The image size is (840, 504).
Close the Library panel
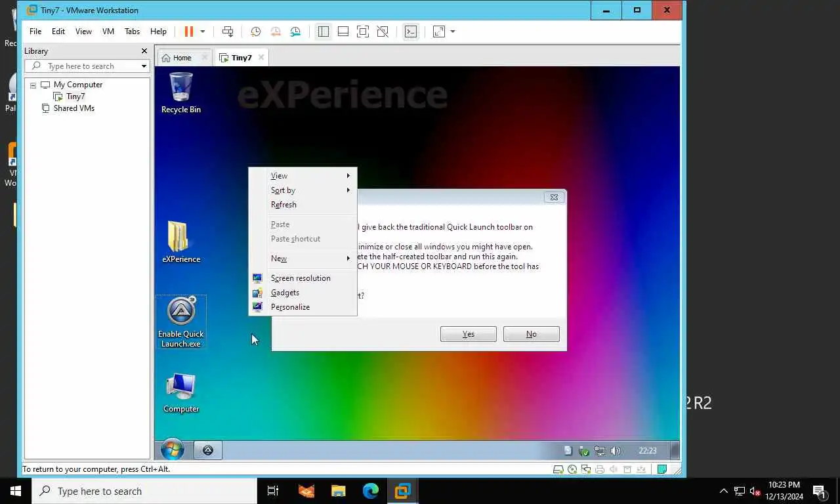144,51
